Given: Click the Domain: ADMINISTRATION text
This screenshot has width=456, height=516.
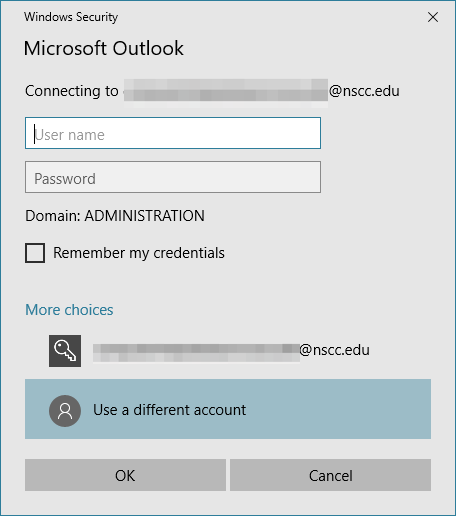Looking at the screenshot, I should coord(115,216).
